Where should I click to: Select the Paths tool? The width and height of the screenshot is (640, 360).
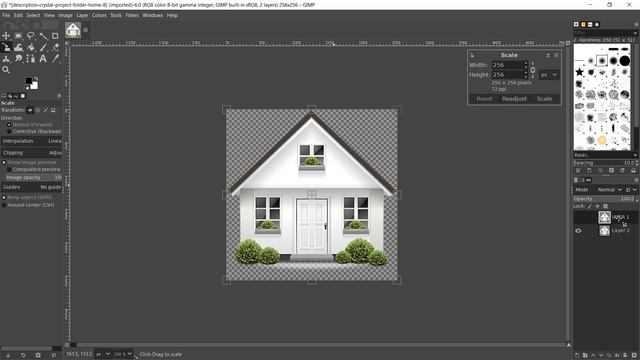click(31, 59)
